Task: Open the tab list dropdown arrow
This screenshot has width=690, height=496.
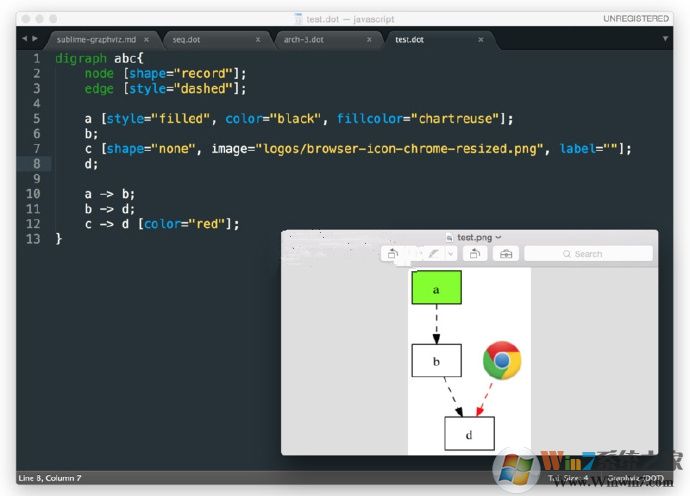Action: pos(666,39)
